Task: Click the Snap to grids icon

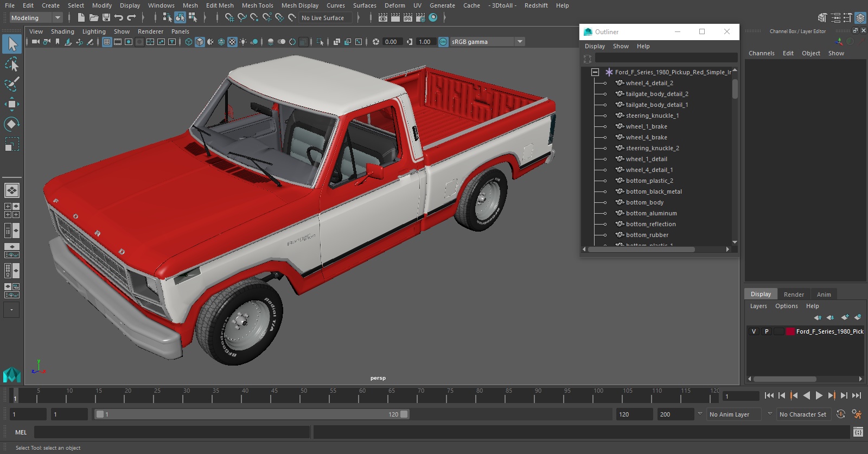Action: [229, 18]
